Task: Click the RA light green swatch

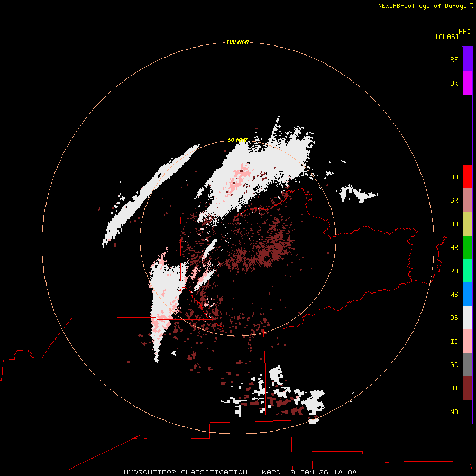Action: (467, 271)
